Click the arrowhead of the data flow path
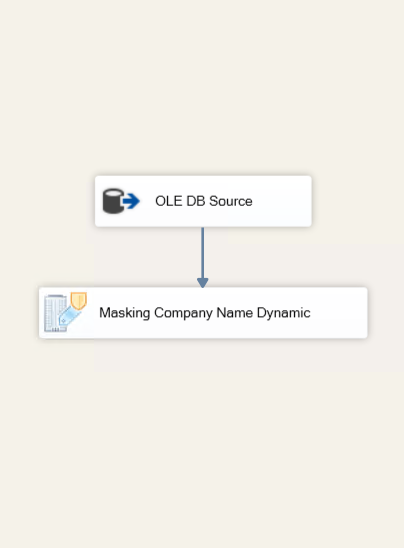Viewport: 404px width, 548px height. pyautogui.click(x=203, y=283)
